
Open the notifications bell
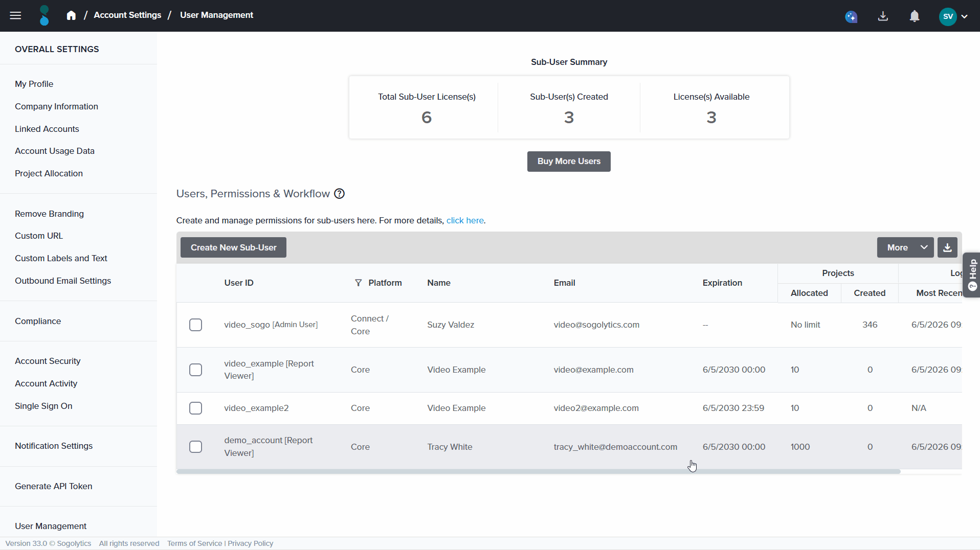point(915,16)
